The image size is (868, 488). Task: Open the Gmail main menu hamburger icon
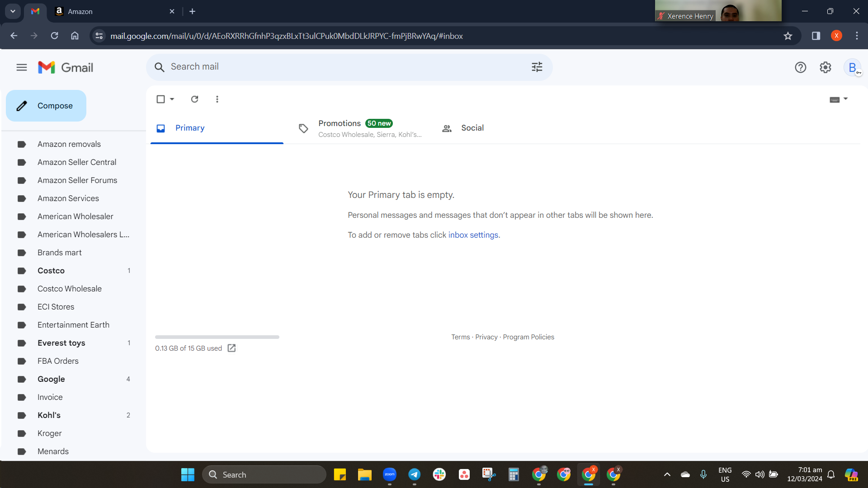[22, 67]
